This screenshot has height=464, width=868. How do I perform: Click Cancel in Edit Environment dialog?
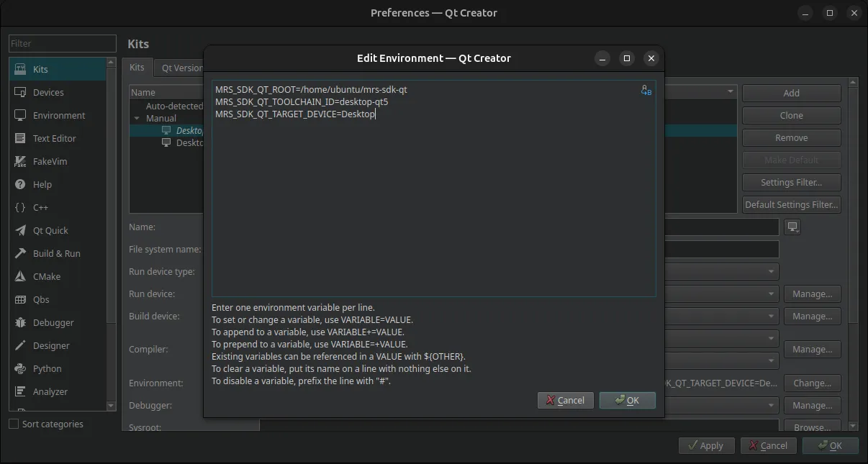[565, 400]
